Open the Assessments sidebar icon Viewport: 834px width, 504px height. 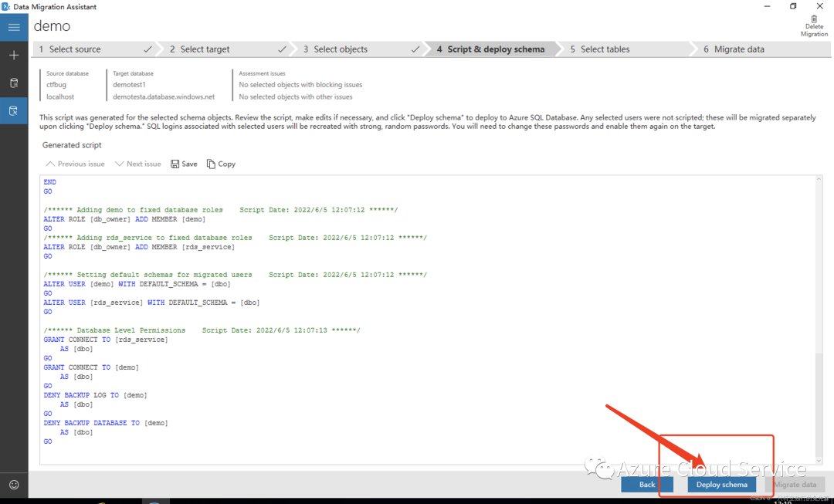(x=14, y=83)
